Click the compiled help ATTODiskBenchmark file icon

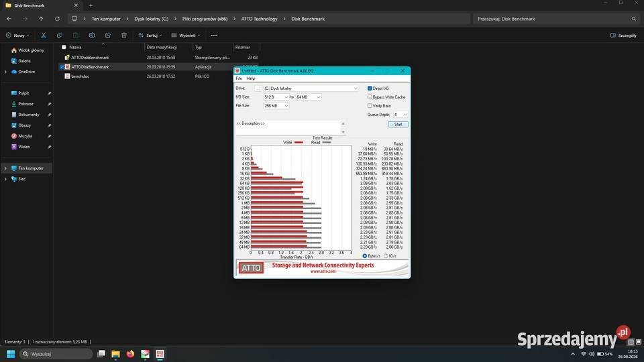[67, 58]
